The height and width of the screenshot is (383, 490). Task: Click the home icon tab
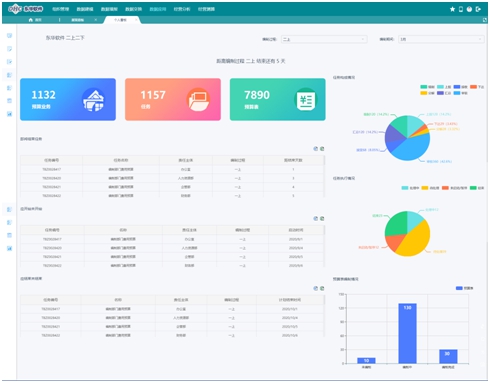coord(31,20)
